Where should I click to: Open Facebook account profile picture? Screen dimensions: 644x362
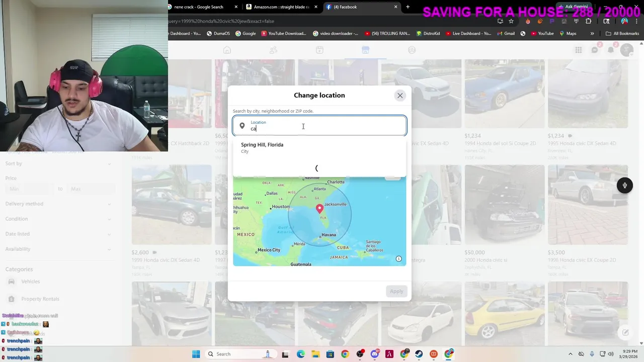tap(626, 50)
